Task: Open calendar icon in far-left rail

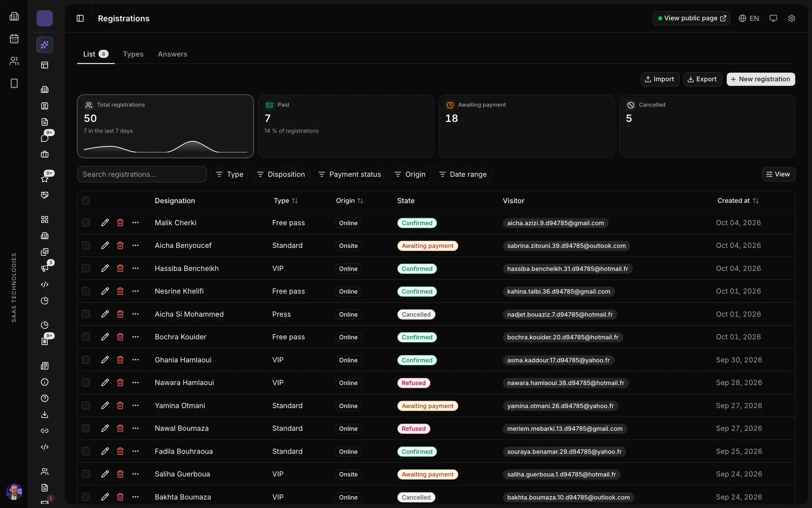Action: click(14, 39)
